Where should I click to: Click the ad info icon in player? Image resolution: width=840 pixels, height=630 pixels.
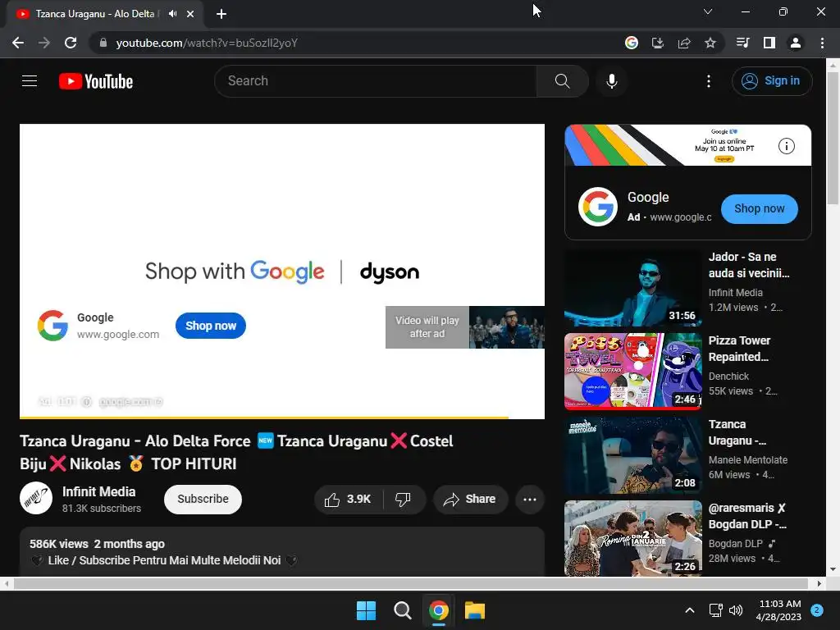[x=85, y=402]
